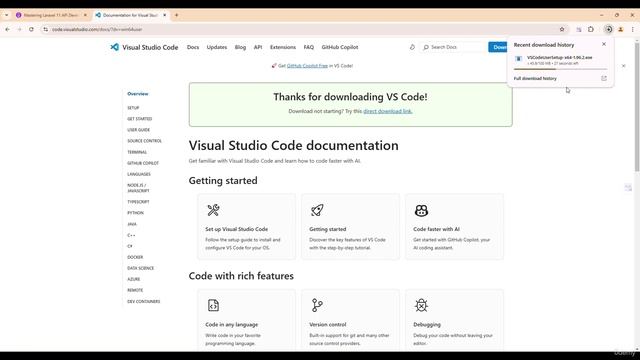Open the DEV CONTAINERS sidebar section
The image size is (640, 360).
(144, 301)
